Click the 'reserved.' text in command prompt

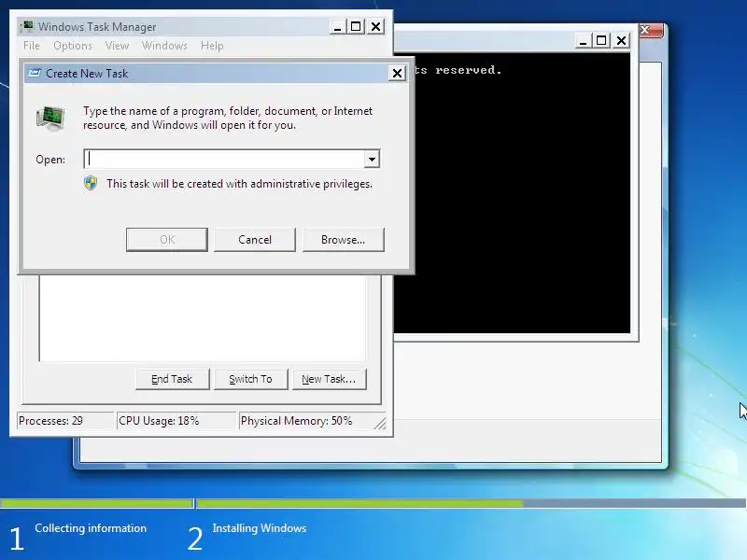click(x=469, y=70)
